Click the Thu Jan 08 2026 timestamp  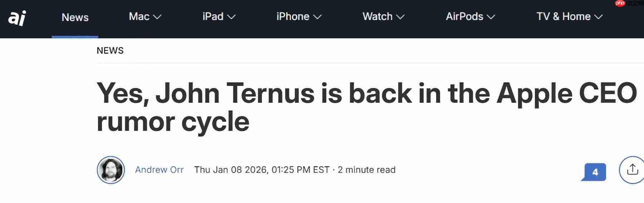click(x=262, y=170)
